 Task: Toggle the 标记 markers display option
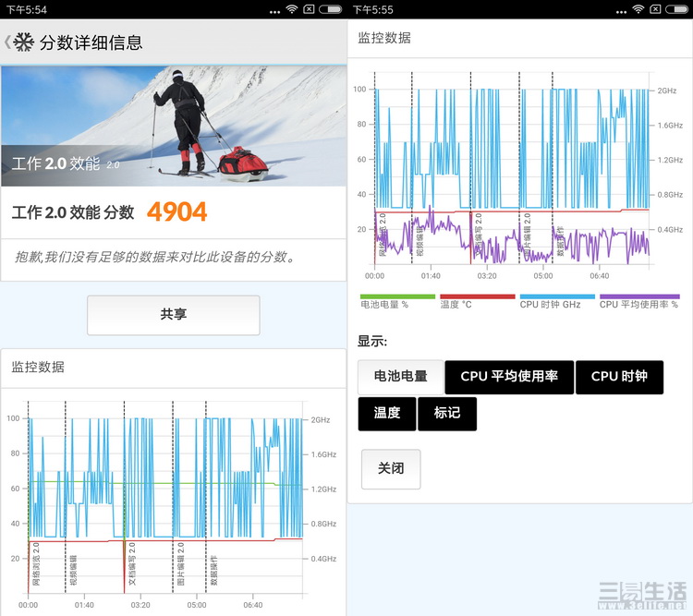pyautogui.click(x=447, y=414)
